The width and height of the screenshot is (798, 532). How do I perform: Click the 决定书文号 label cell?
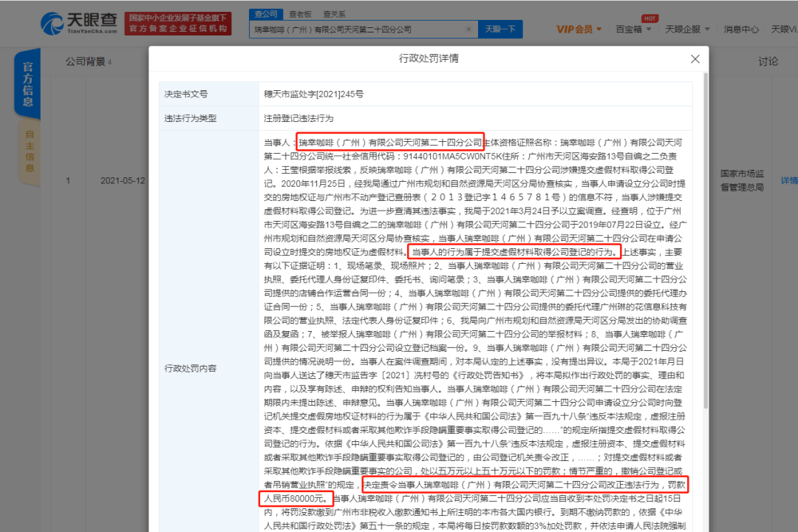coord(208,94)
